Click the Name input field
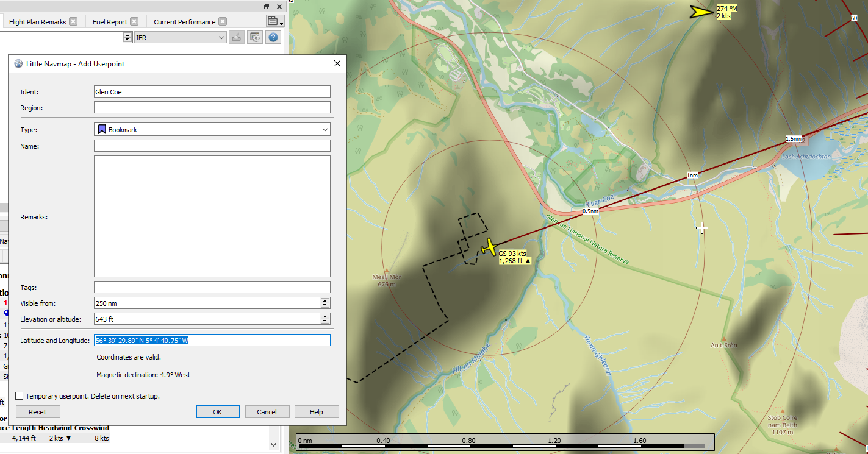Image resolution: width=868 pixels, height=454 pixels. (x=212, y=146)
